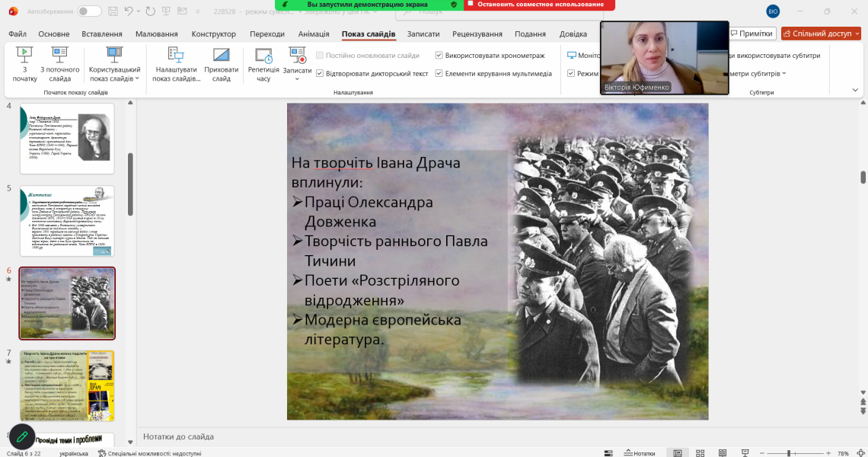Fit slide to current window

860,453
